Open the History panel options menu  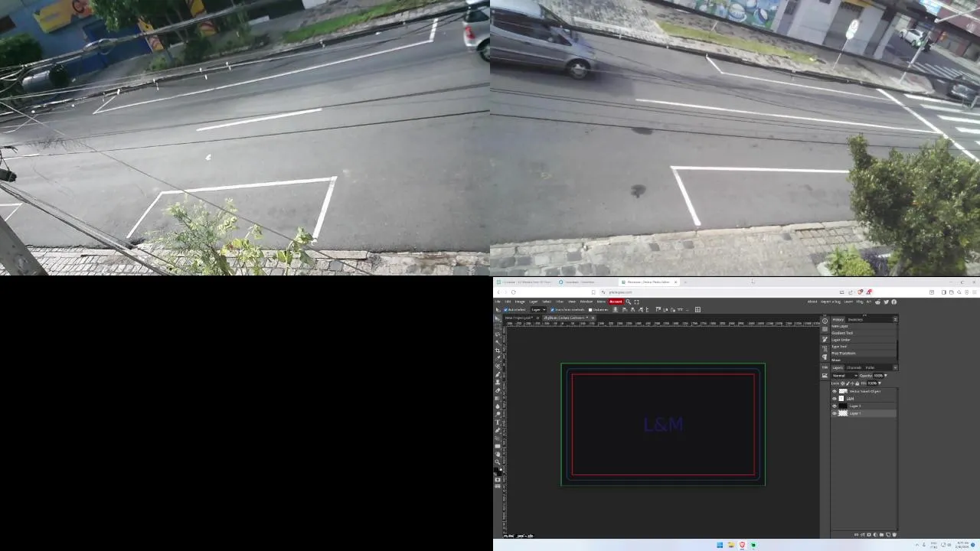[895, 320]
